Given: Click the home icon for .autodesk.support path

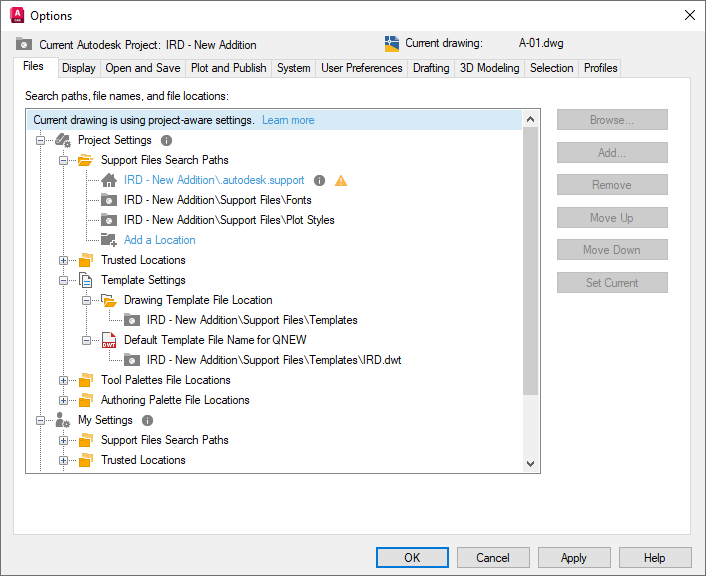Looking at the screenshot, I should coord(109,180).
